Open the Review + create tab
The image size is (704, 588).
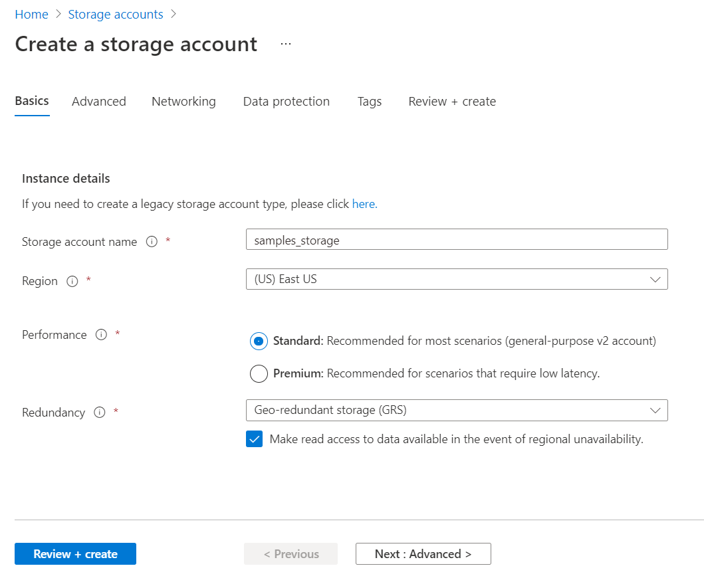click(452, 102)
